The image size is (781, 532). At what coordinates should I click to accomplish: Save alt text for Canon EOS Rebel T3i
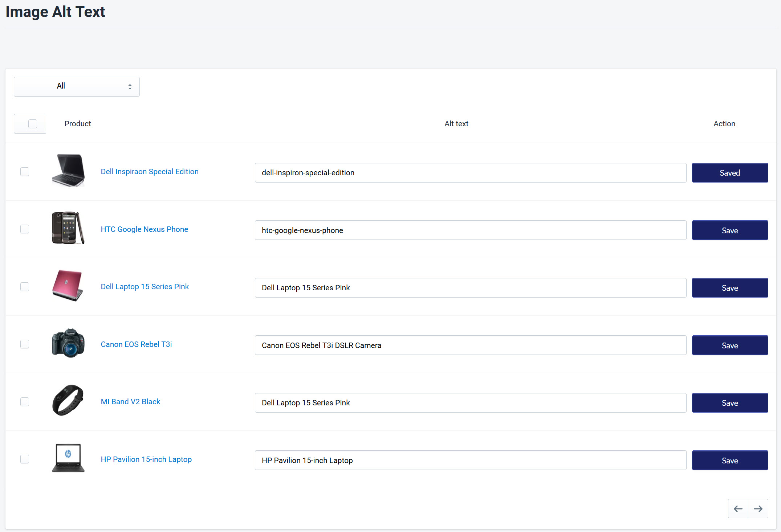coord(730,345)
